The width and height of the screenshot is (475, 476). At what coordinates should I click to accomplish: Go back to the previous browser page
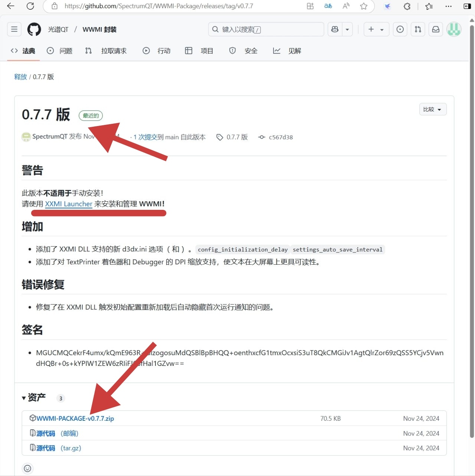click(11, 6)
